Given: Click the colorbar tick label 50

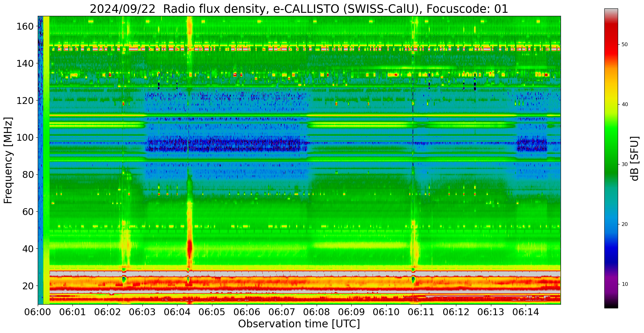Looking at the screenshot, I should click(625, 44).
